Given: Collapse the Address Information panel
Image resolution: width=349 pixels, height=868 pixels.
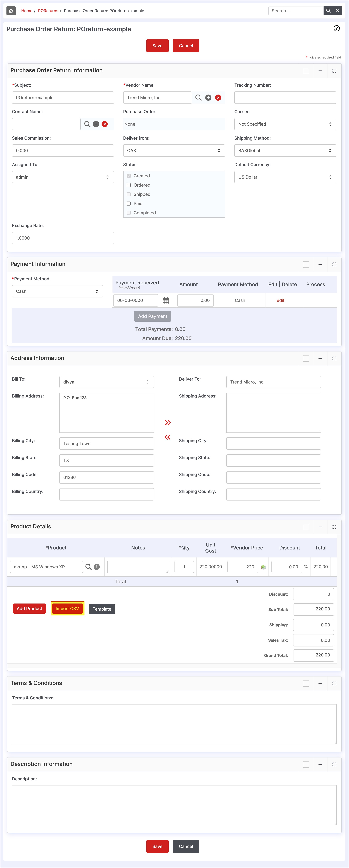Looking at the screenshot, I should [320, 359].
